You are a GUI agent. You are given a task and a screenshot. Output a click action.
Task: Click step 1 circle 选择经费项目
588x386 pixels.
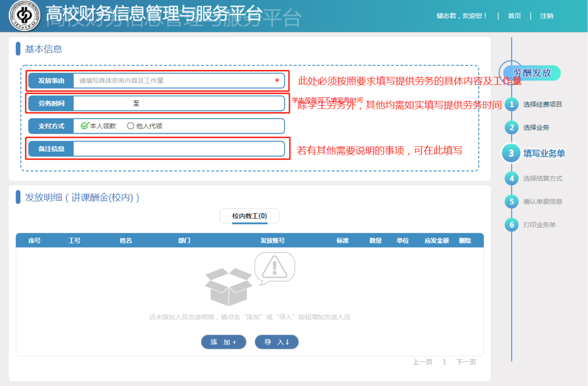coord(511,104)
